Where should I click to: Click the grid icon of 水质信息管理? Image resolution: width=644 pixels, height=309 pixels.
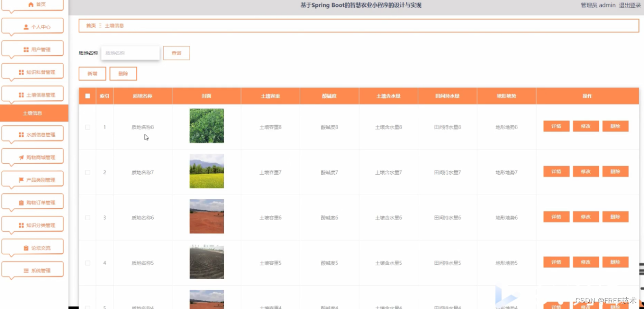click(21, 135)
